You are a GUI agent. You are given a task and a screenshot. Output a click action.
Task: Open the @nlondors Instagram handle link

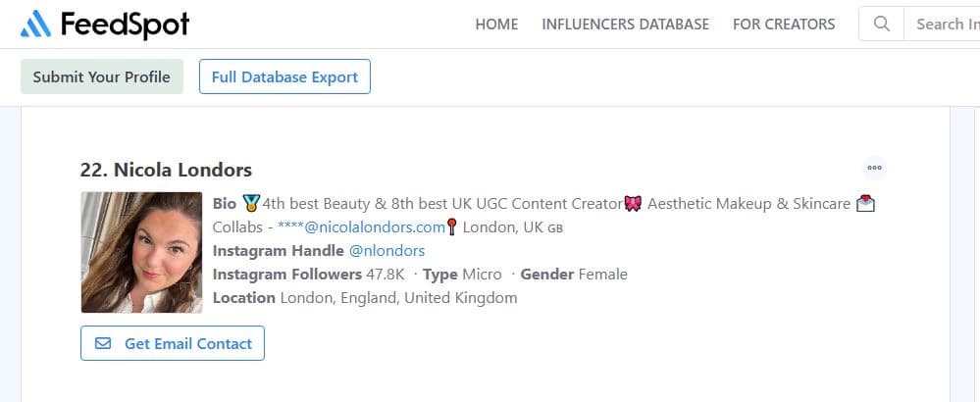[x=387, y=251]
